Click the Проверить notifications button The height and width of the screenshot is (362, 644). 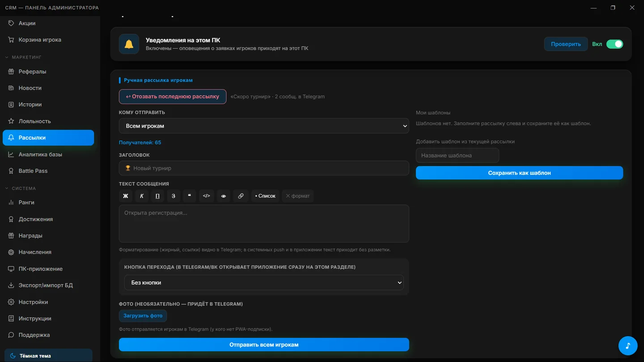(x=566, y=44)
